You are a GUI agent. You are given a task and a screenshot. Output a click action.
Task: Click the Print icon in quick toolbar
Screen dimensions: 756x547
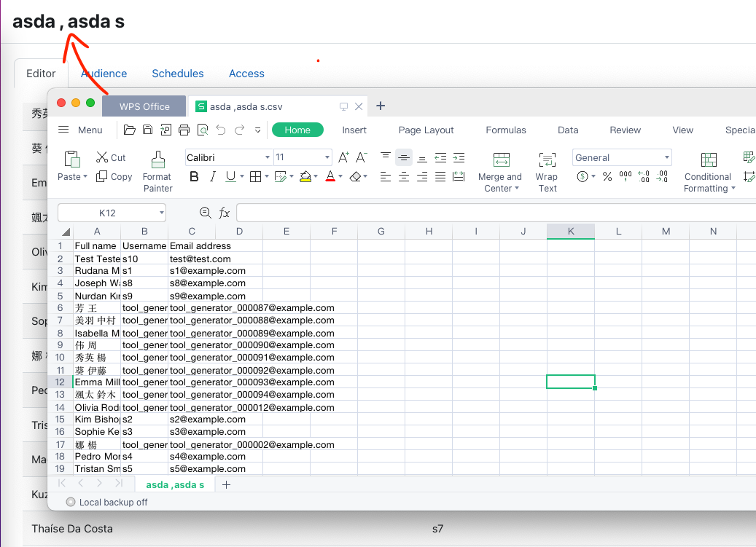[184, 130]
